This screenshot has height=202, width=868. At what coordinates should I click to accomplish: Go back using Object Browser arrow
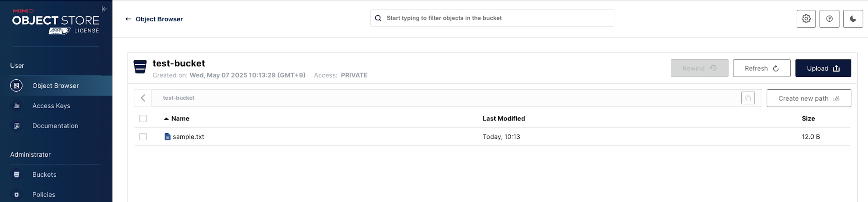[x=128, y=19]
